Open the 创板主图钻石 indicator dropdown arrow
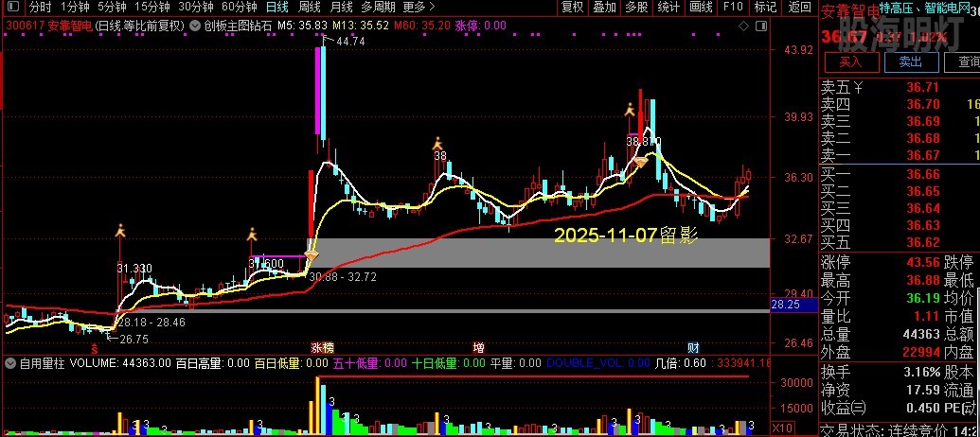980x437 pixels. (196, 26)
